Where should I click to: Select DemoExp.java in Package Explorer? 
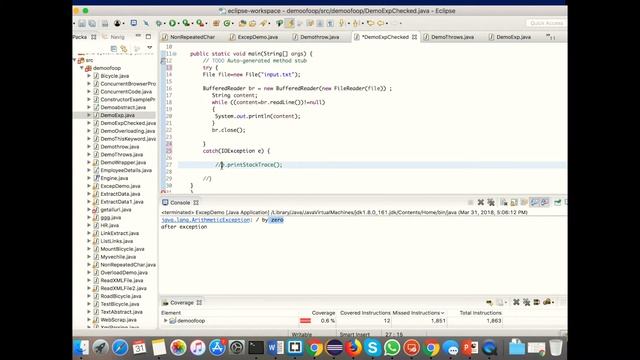pyautogui.click(x=117, y=115)
